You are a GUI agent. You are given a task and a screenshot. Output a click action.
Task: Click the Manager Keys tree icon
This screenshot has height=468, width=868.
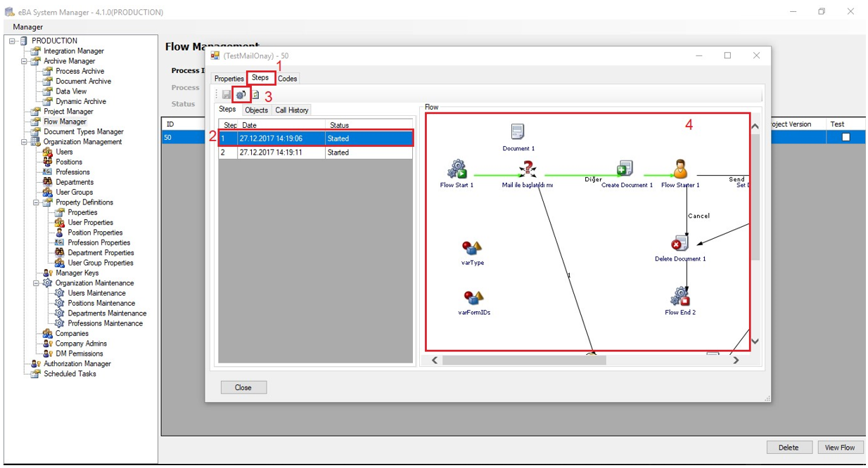(48, 273)
